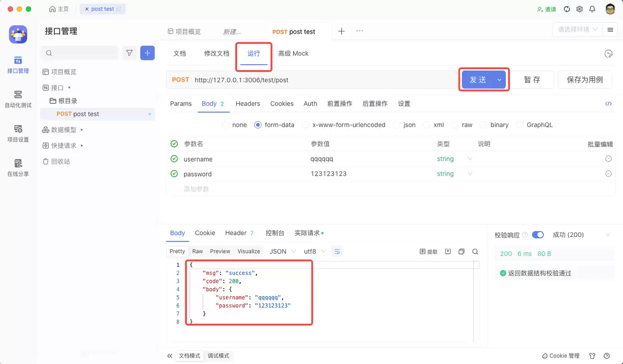The height and width of the screenshot is (364, 623).
Task: Click the request URL field
Action: (x=312, y=80)
